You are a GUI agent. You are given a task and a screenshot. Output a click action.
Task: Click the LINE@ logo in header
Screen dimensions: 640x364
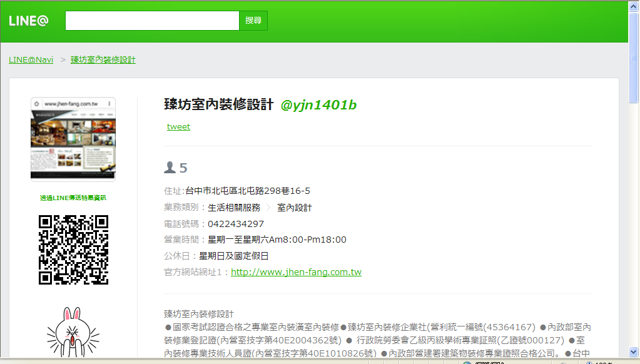click(29, 21)
